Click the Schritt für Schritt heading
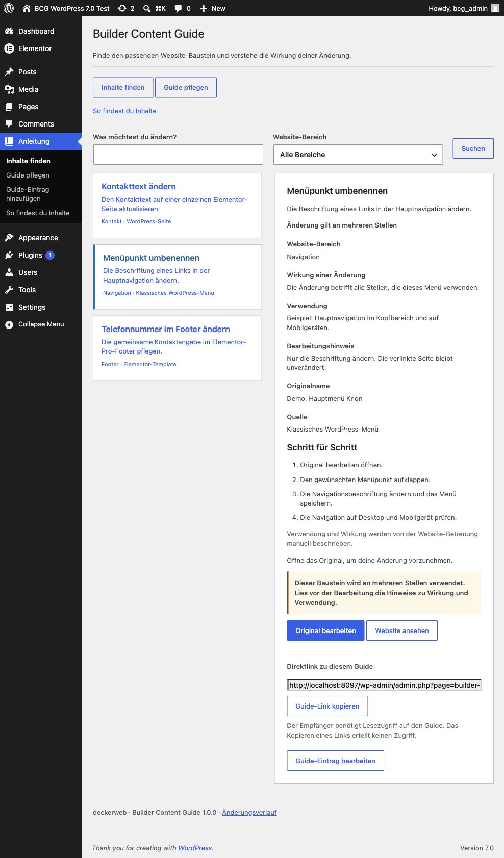The height and width of the screenshot is (858, 504). pos(322,447)
